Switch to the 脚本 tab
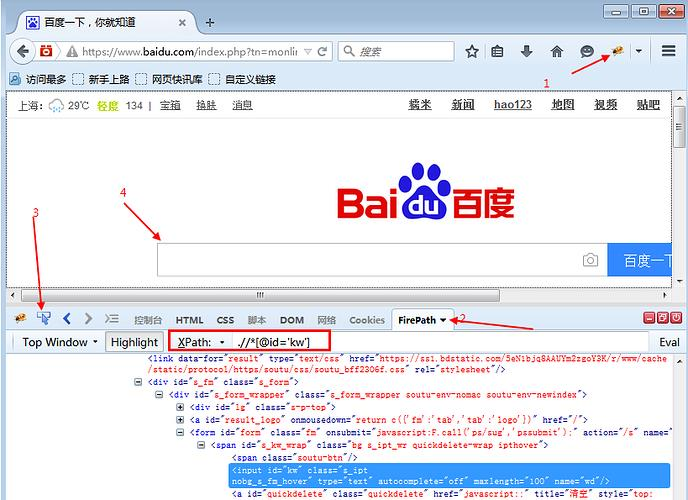 (257, 320)
